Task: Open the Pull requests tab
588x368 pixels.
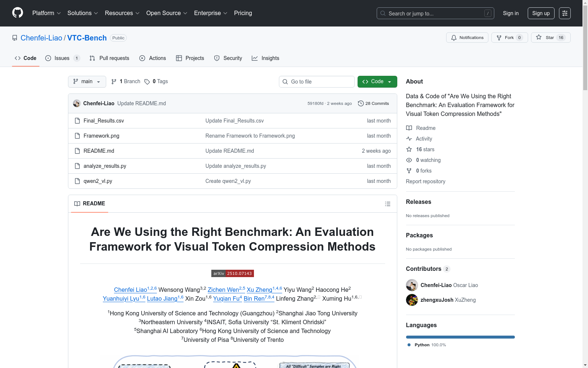Action: [x=110, y=58]
